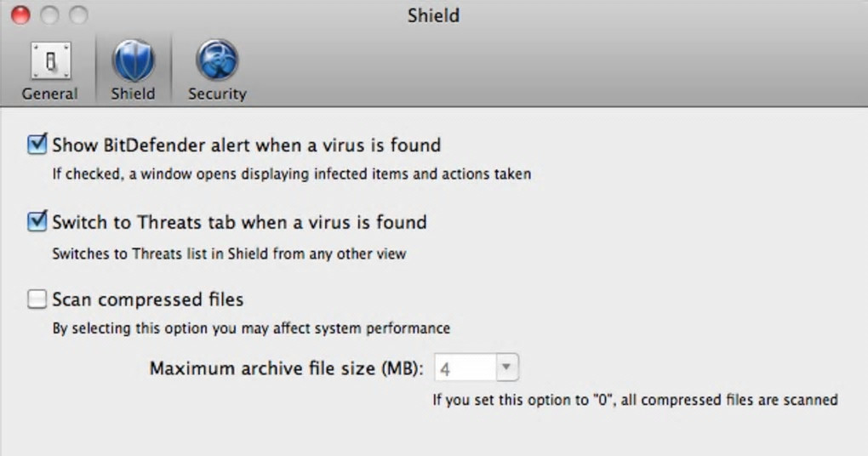Select the blue Shield toolbar icon

(133, 61)
